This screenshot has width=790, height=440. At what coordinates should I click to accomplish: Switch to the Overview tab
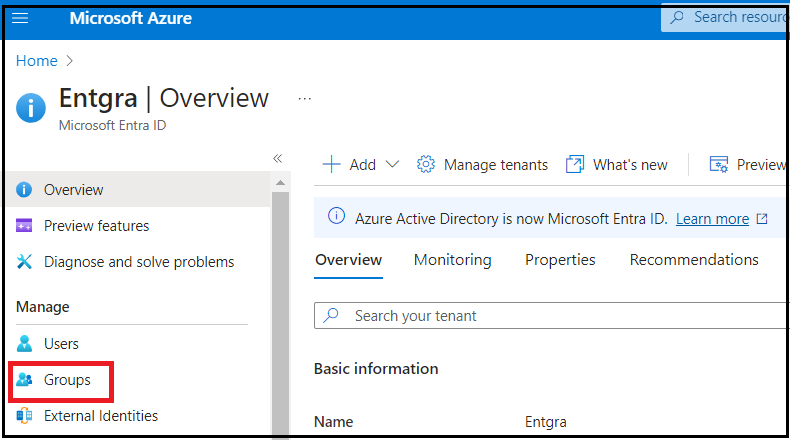click(x=348, y=260)
